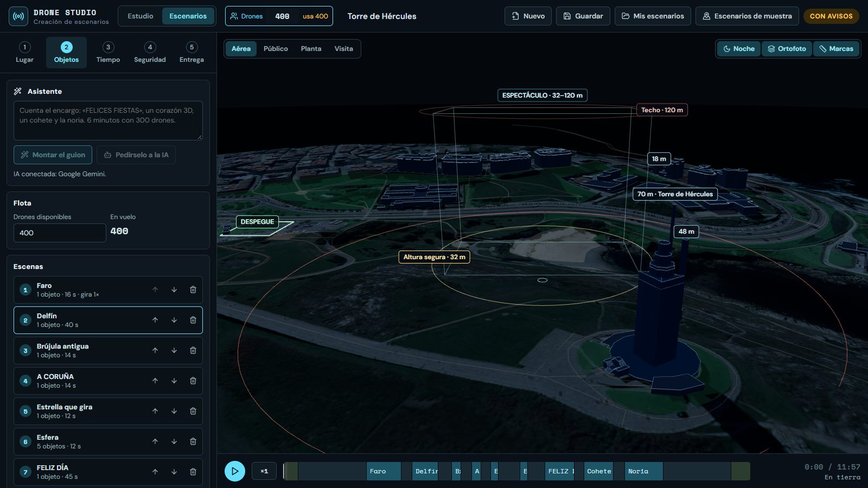Delete the Esfera scene
Viewport: 868px width, 488px height.
(x=193, y=441)
